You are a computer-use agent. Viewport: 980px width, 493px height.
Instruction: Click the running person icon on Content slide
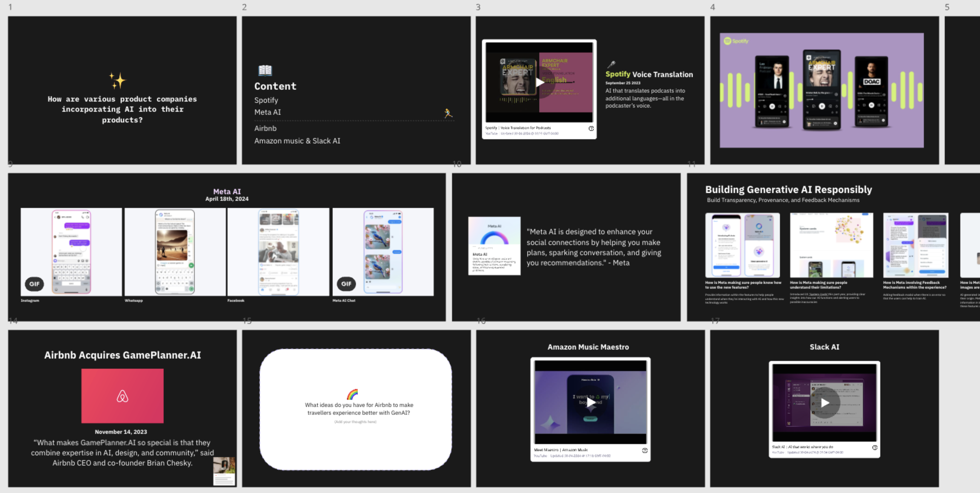448,113
